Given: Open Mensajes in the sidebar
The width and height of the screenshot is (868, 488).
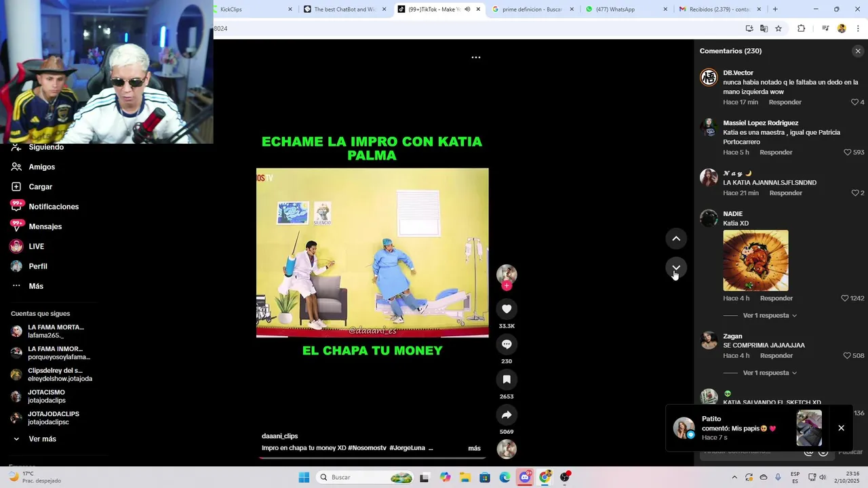Looking at the screenshot, I should (45, 226).
